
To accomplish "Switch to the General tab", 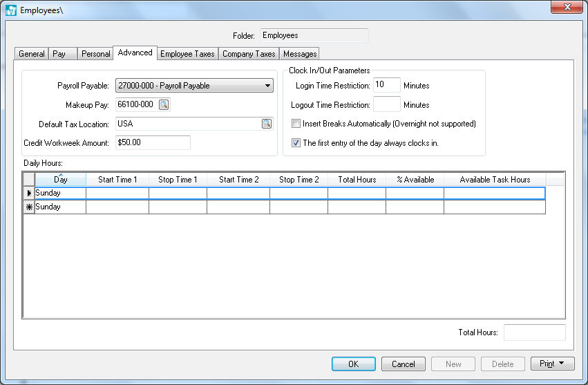I will 32,54.
